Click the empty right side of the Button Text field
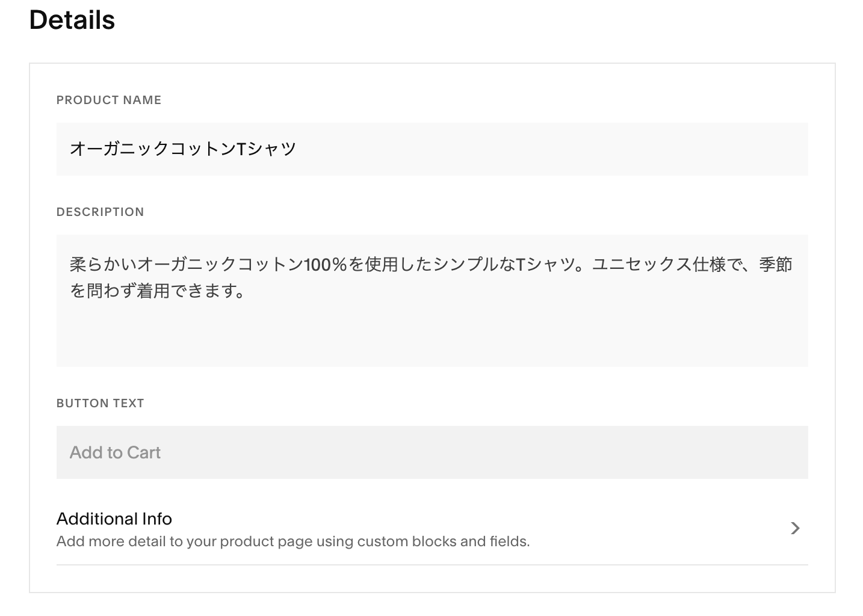 click(602, 452)
